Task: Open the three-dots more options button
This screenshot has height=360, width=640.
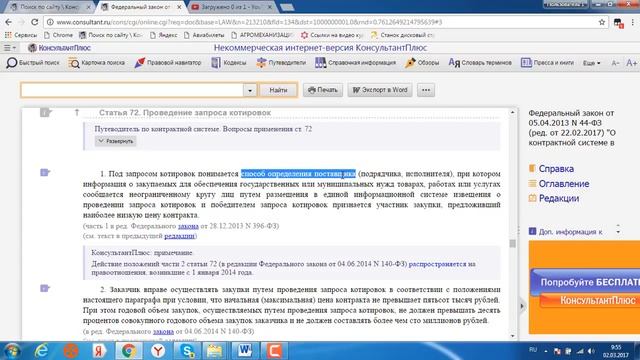Action: [x=426, y=90]
